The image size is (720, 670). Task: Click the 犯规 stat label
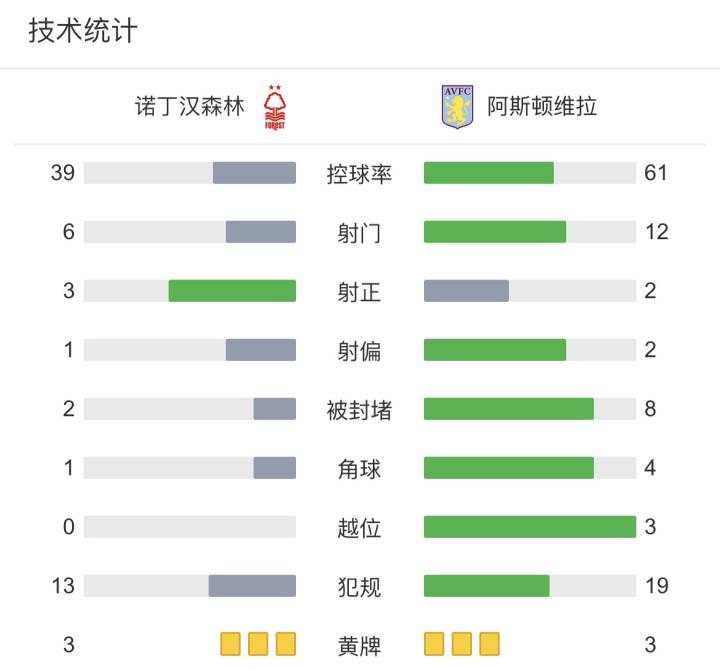coord(359,586)
